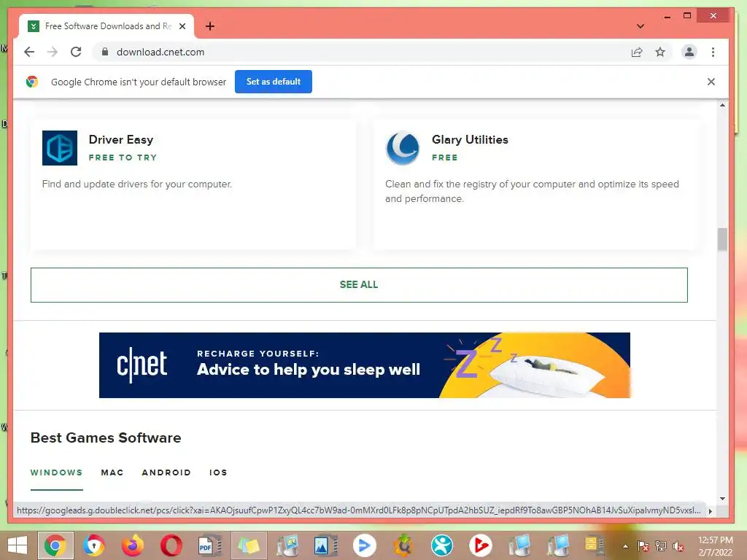View site security lock info

105,52
